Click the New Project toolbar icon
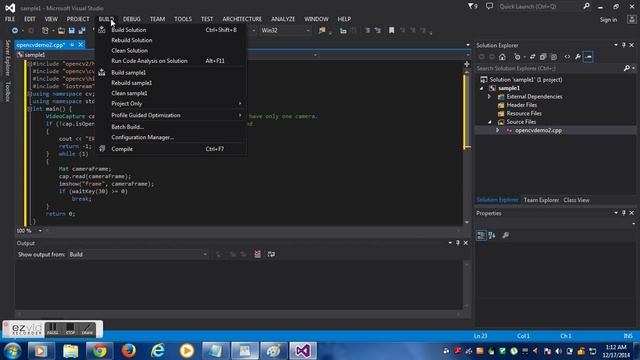640x360 pixels. click(45, 31)
